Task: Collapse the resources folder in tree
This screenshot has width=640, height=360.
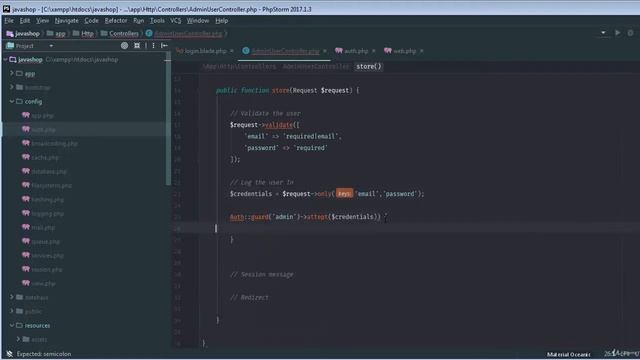Action: [x=12, y=325]
